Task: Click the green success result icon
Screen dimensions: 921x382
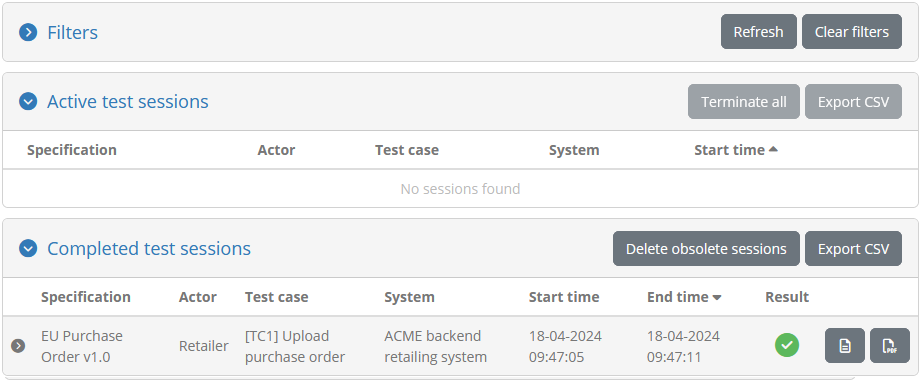Action: click(x=787, y=345)
